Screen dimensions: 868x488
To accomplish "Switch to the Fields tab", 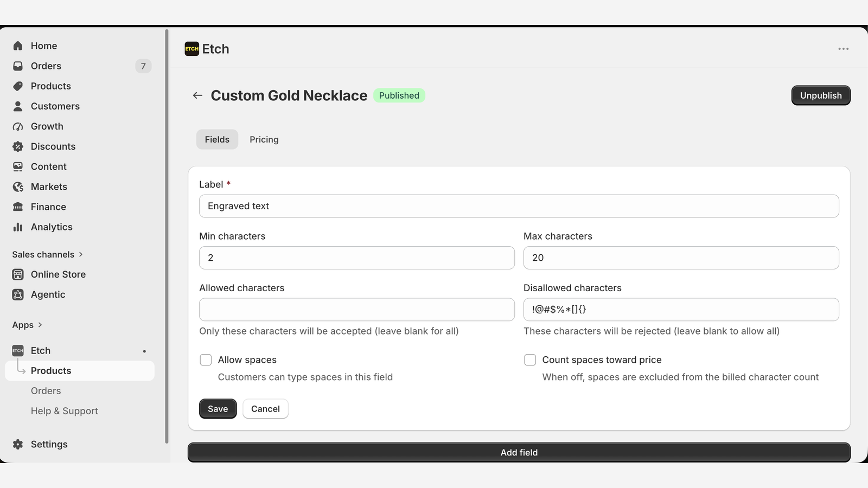I will click(x=217, y=139).
